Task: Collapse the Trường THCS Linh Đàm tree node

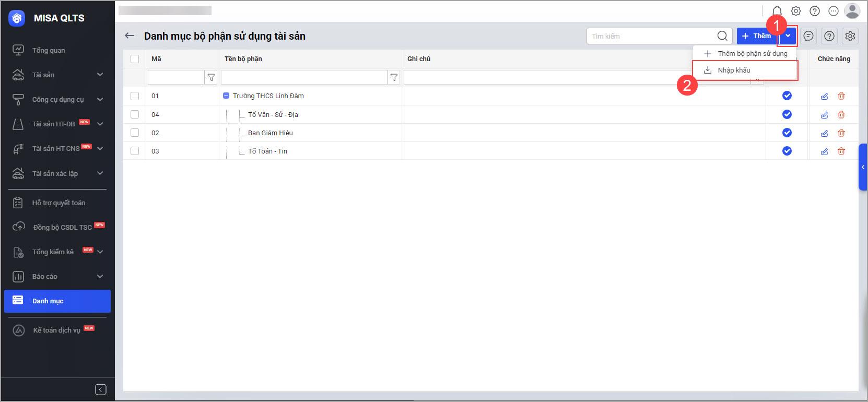Action: point(226,96)
